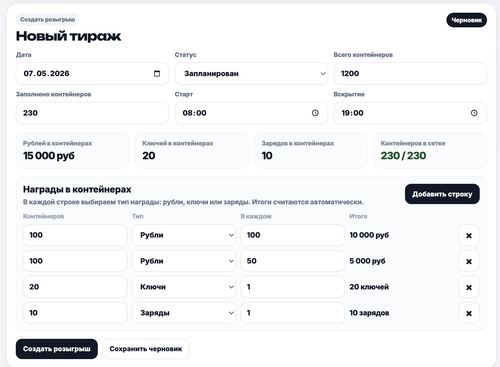Edit container count 10 in Заряды row
This screenshot has height=367, width=500.
click(x=75, y=313)
